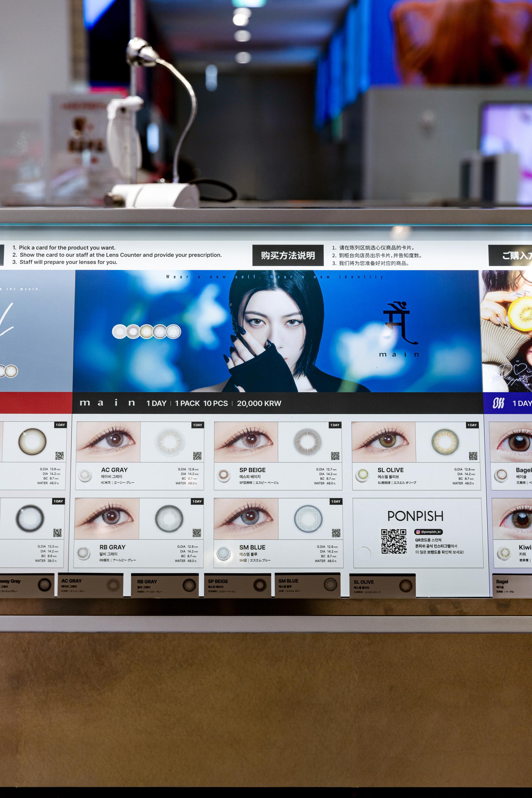The image size is (532, 798).
Task: Click the OH brand logo in the blue bar
Action: click(x=498, y=403)
